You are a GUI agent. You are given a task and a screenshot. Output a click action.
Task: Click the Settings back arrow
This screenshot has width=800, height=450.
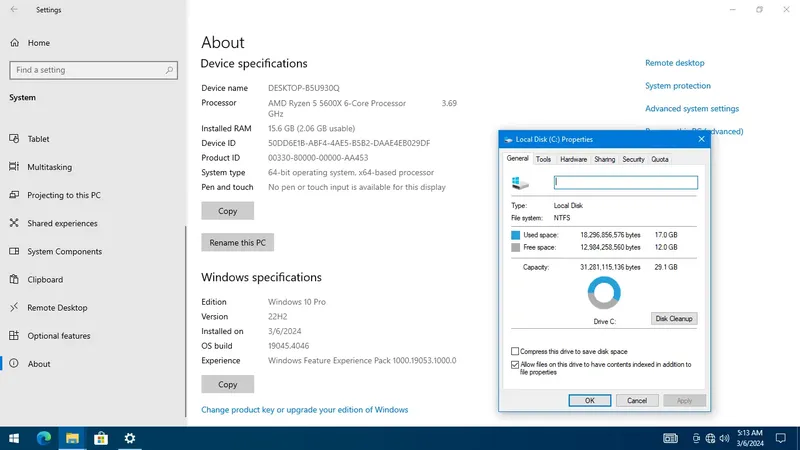pyautogui.click(x=14, y=9)
